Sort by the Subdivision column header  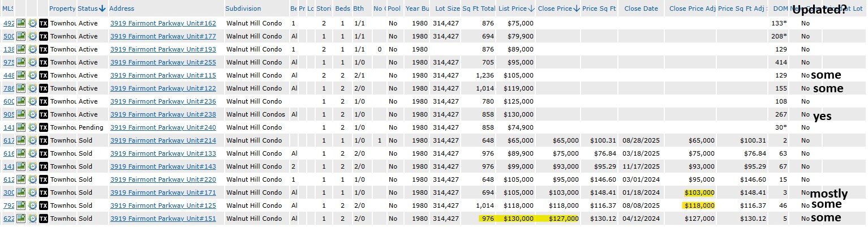point(243,8)
